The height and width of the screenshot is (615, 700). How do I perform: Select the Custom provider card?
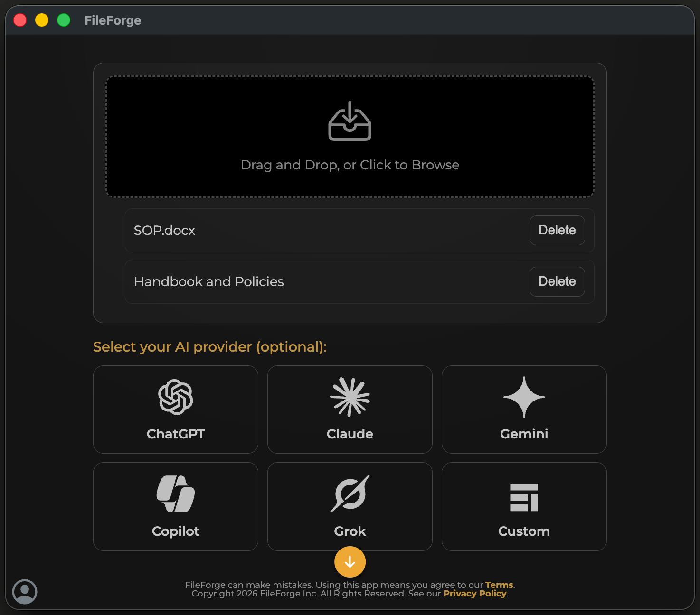pos(524,506)
